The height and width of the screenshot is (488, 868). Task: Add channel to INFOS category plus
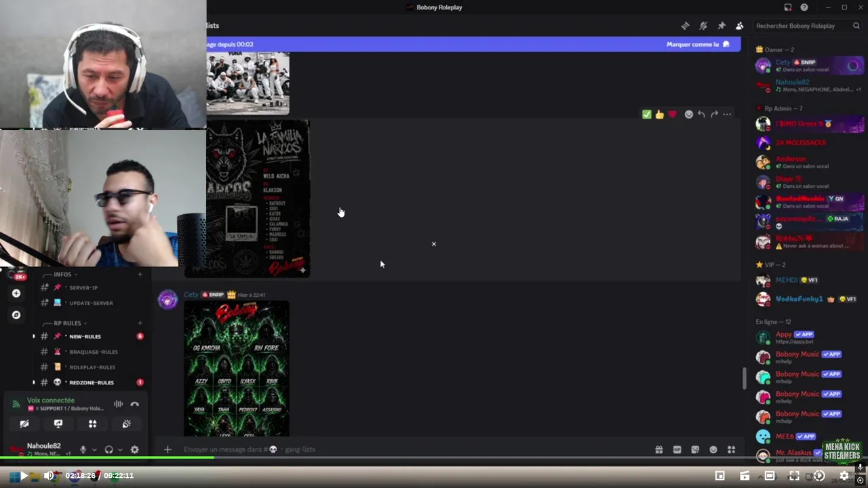coord(140,274)
